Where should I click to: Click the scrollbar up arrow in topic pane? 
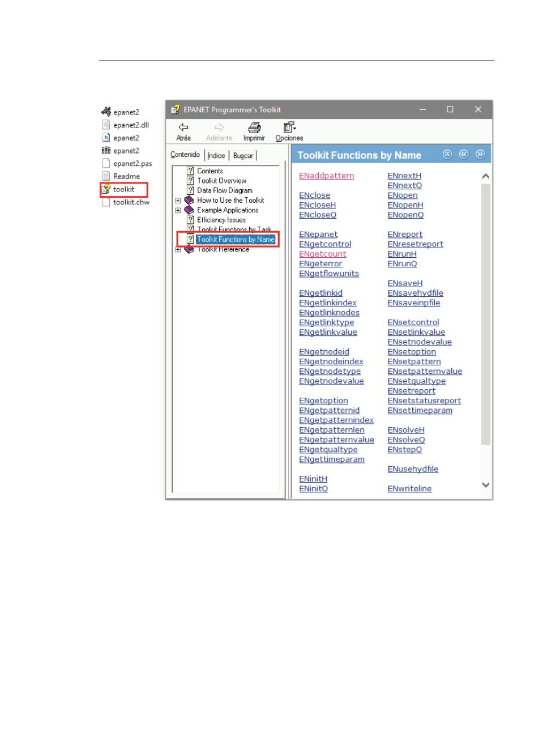click(x=485, y=176)
